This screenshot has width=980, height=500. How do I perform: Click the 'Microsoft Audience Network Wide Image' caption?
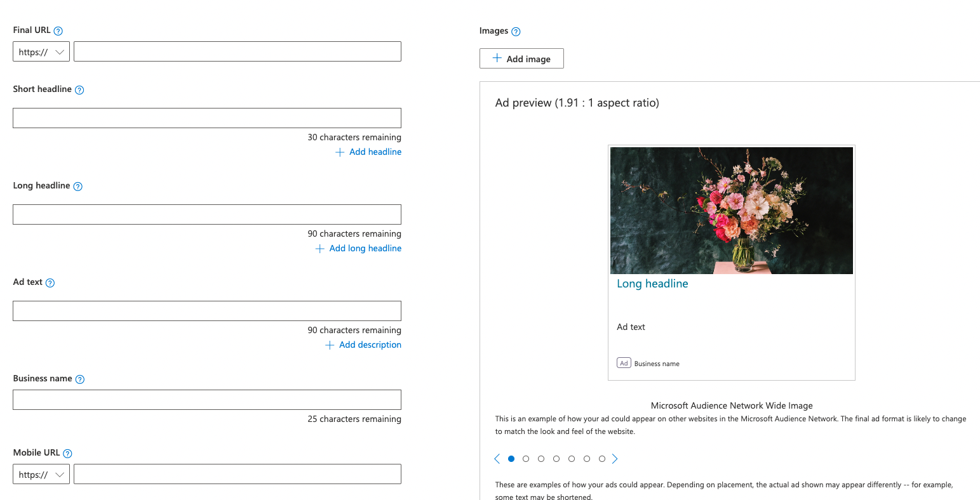[x=732, y=405]
